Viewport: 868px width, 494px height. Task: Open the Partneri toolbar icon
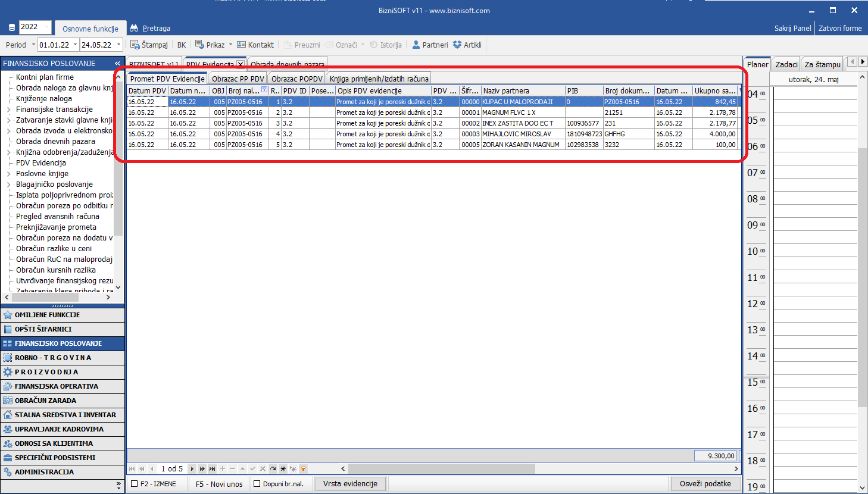click(x=416, y=45)
